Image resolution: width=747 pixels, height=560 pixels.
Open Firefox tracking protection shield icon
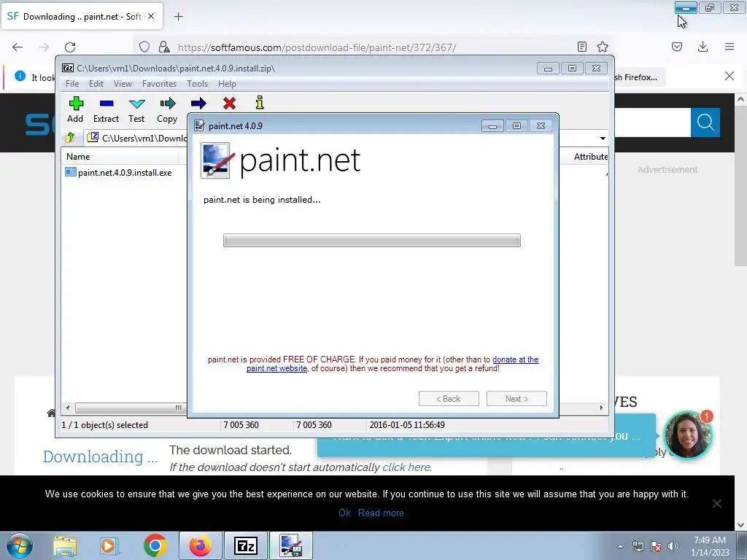click(x=144, y=47)
